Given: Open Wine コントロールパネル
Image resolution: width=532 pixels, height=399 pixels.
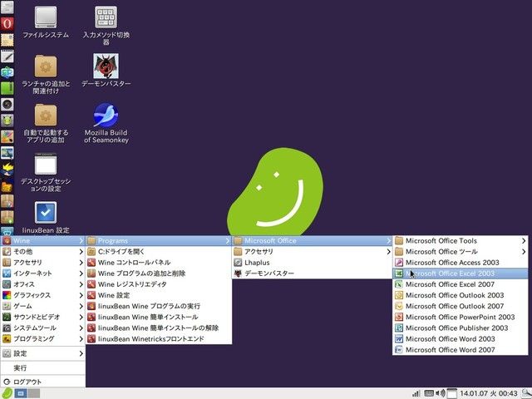Looking at the screenshot, I should 159,263.
